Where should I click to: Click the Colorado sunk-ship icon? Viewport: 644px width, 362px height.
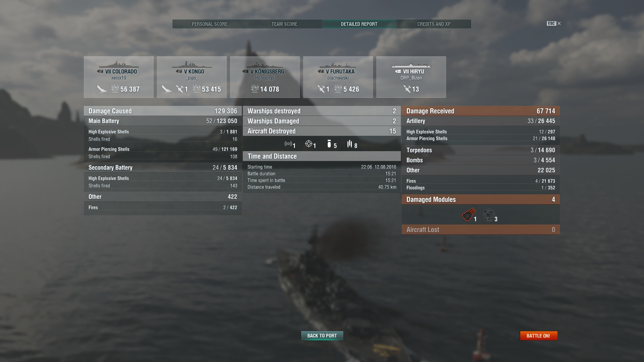click(102, 89)
